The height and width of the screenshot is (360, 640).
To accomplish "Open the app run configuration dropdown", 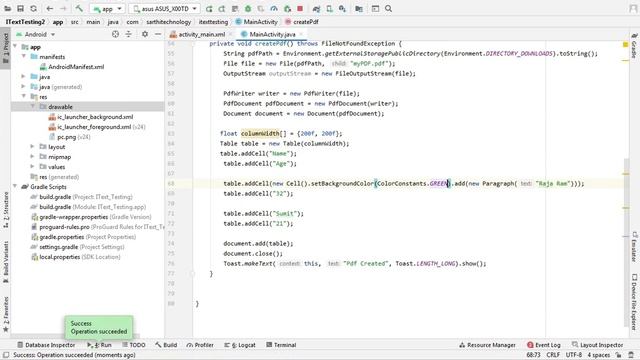I will coord(107,9).
